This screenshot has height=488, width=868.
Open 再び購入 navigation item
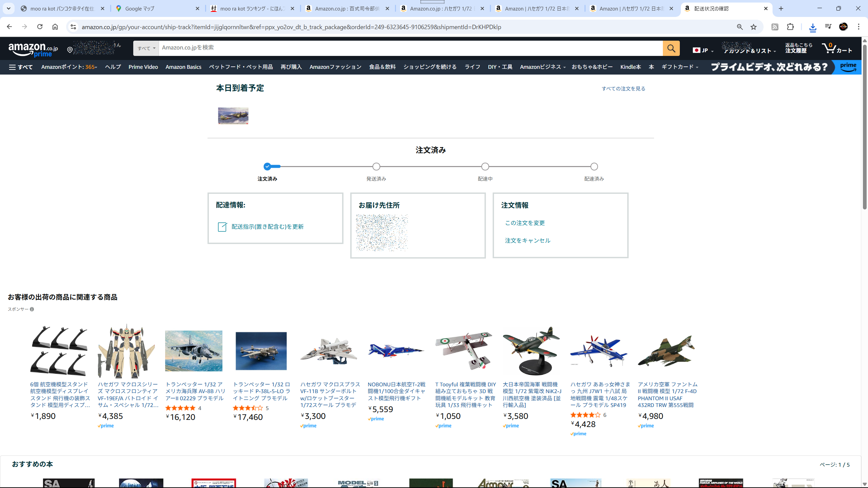click(x=291, y=67)
